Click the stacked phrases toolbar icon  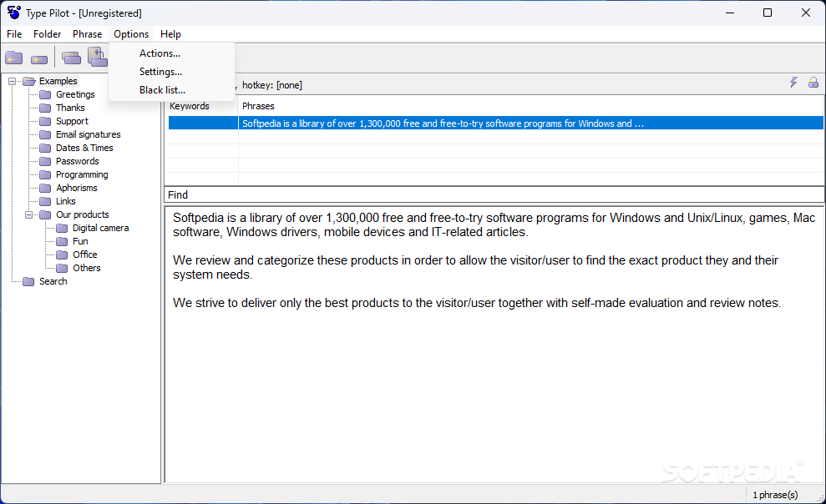71,58
